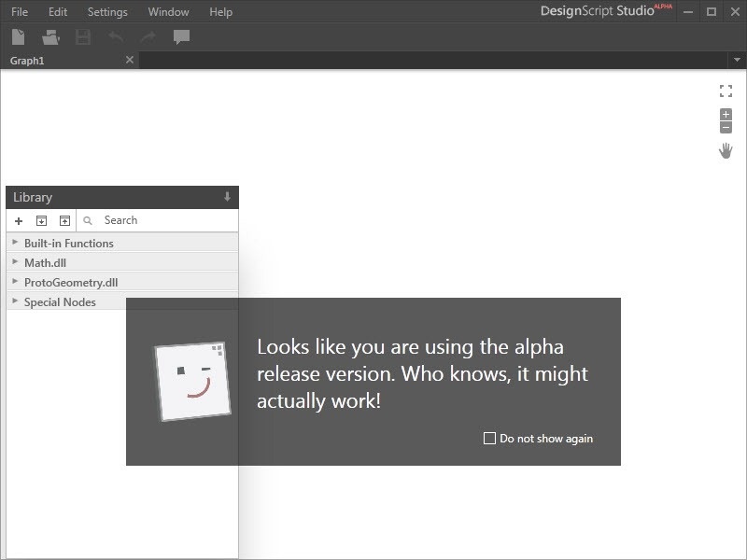
Task: Zoom out with the minus button
Action: (726, 128)
